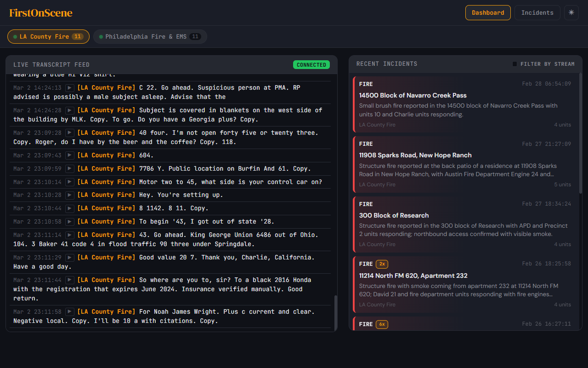Image resolution: width=588 pixels, height=368 pixels.
Task: Play audio for the 23:10:14 Motor two transcript
Action: coord(69,182)
